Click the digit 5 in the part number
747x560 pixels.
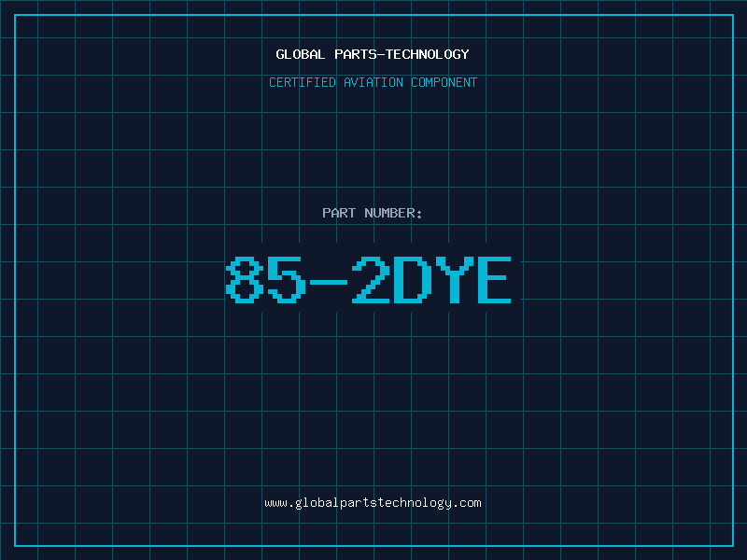pyautogui.click(x=286, y=281)
